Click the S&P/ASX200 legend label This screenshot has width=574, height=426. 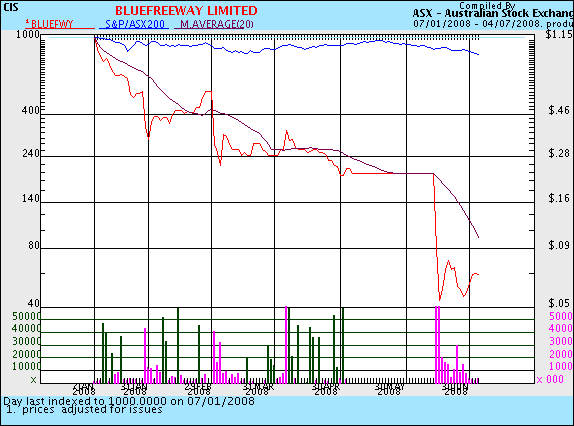coord(135,24)
